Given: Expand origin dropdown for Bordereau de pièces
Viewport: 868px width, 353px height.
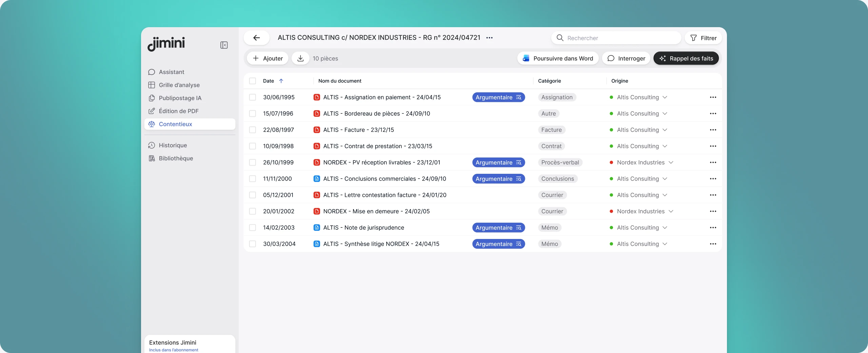Looking at the screenshot, I should click(665, 114).
